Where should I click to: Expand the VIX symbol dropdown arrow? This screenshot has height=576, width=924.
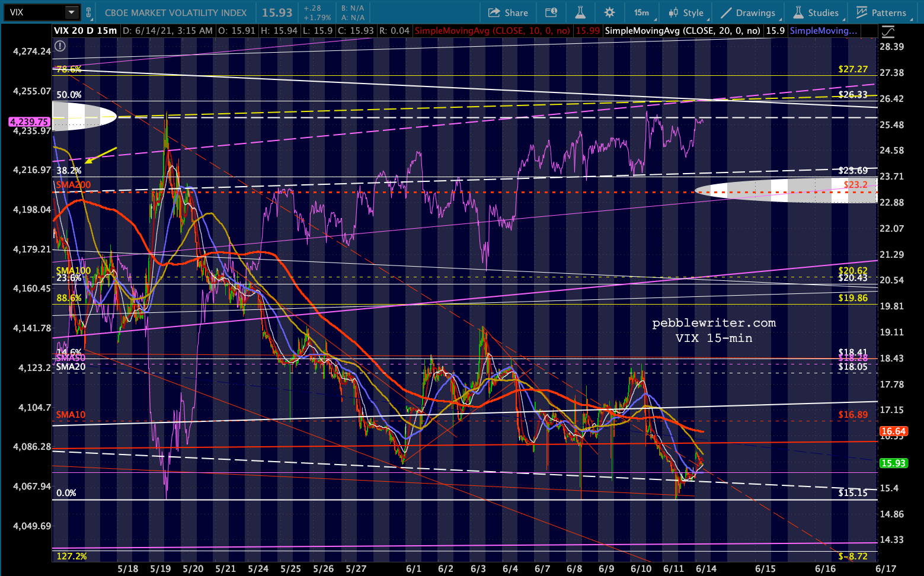(71, 12)
